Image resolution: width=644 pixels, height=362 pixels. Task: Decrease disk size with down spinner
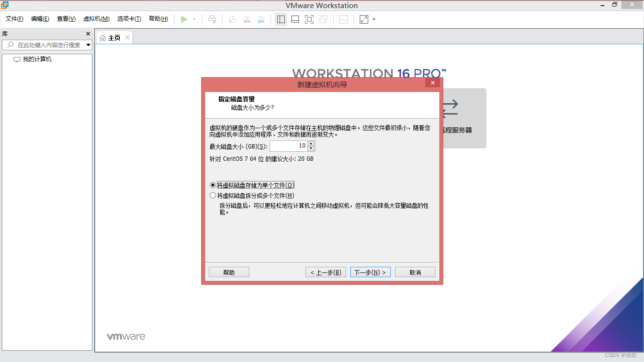tap(311, 148)
